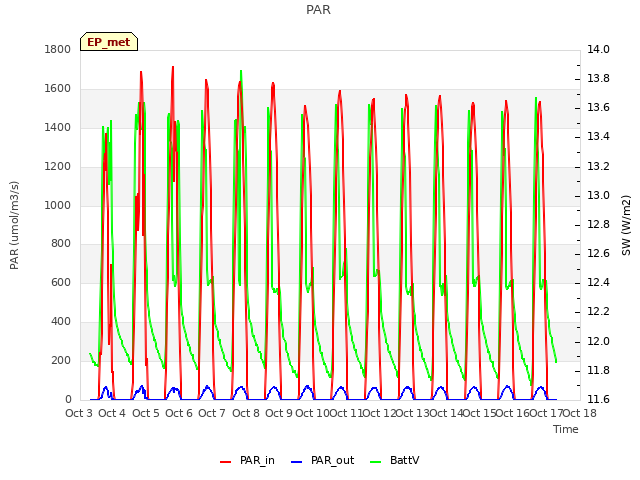Click the blue PAR_out legend swatch

(297, 462)
